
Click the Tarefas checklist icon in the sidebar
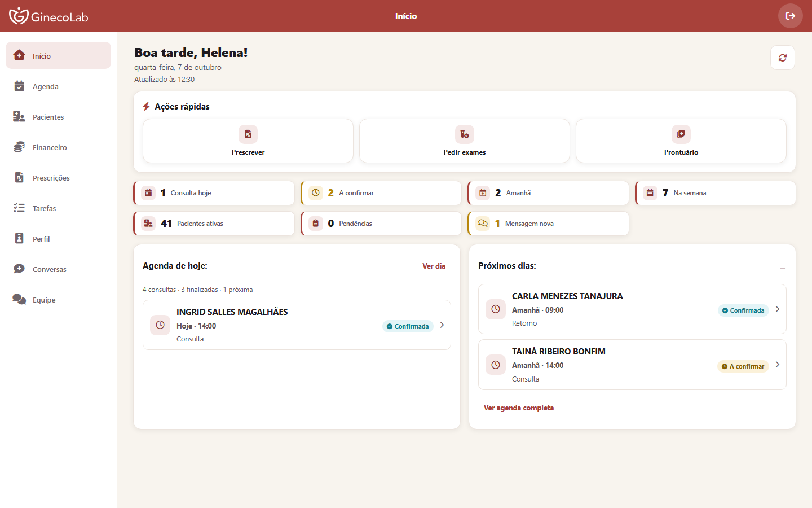(x=19, y=208)
